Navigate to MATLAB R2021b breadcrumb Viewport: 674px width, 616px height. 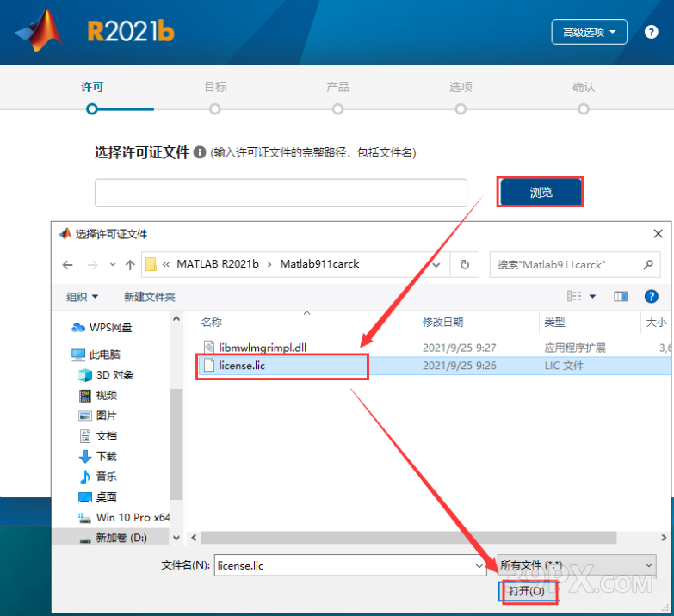point(218,264)
